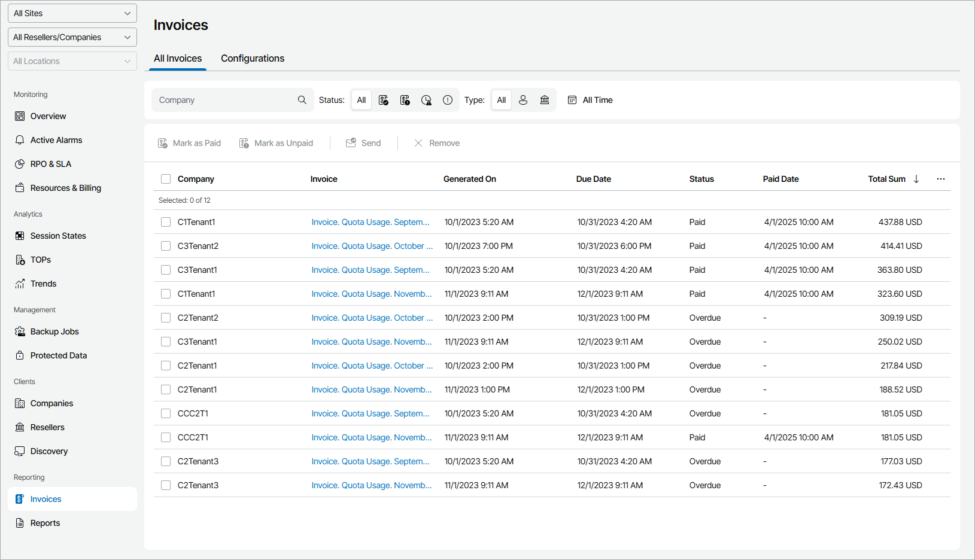Check the CCC2T1 Overdue invoice row
Screen dimensions: 975x560
[x=166, y=413]
